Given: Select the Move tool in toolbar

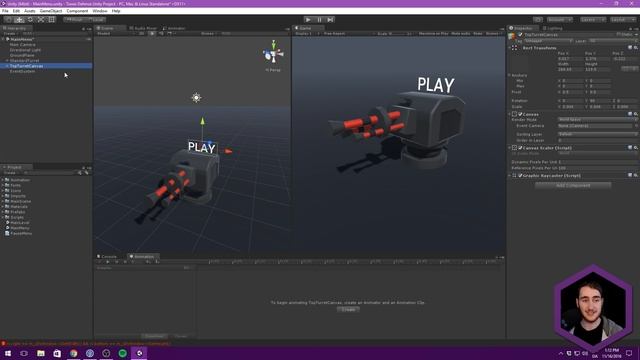Looking at the screenshot, I should (x=19, y=20).
